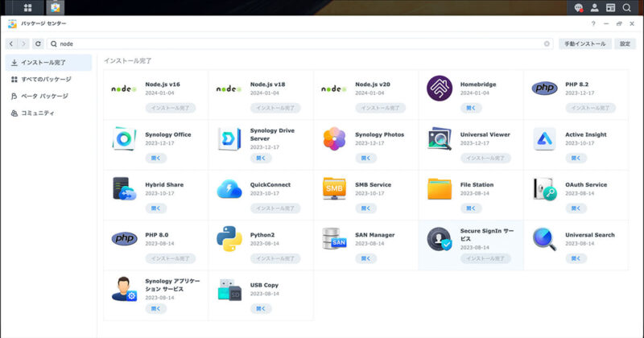Click 開く button for Synology Photos

[365, 158]
